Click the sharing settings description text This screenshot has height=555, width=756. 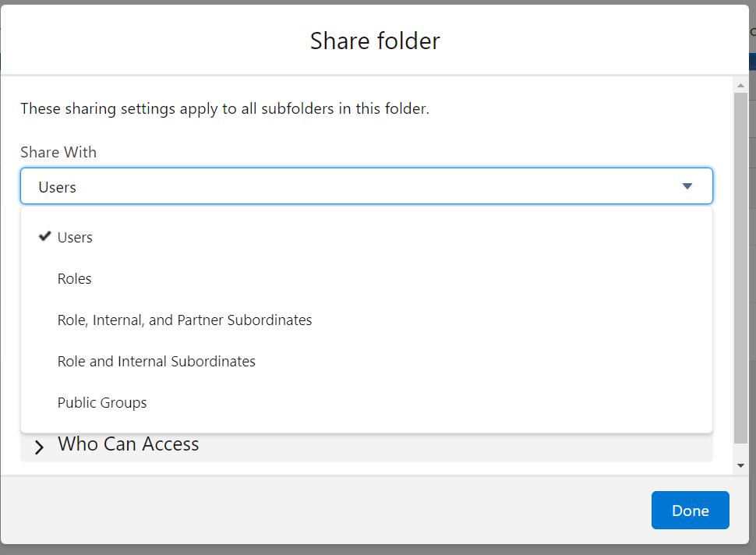tap(224, 108)
